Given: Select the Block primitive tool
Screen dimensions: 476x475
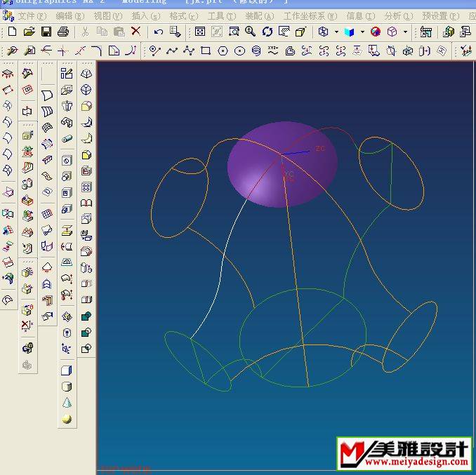Looking at the screenshot, I should tap(67, 370).
